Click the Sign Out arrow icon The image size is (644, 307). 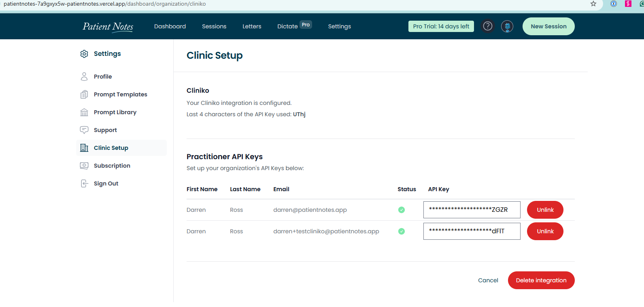pyautogui.click(x=84, y=183)
